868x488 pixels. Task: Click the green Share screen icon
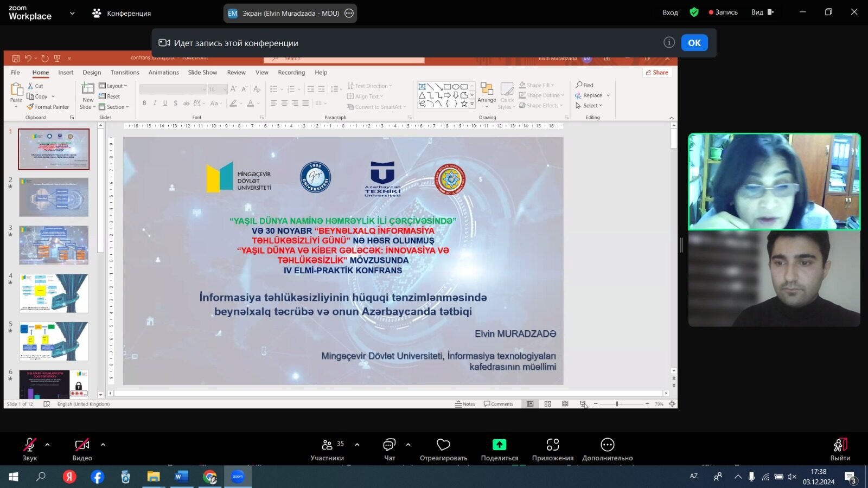(499, 445)
